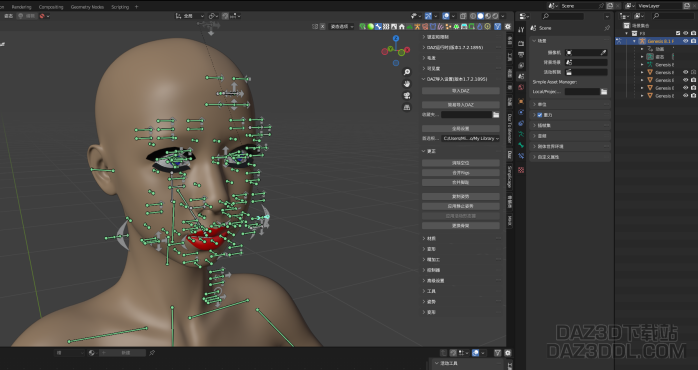Pin the Scene properties panel

point(607,28)
